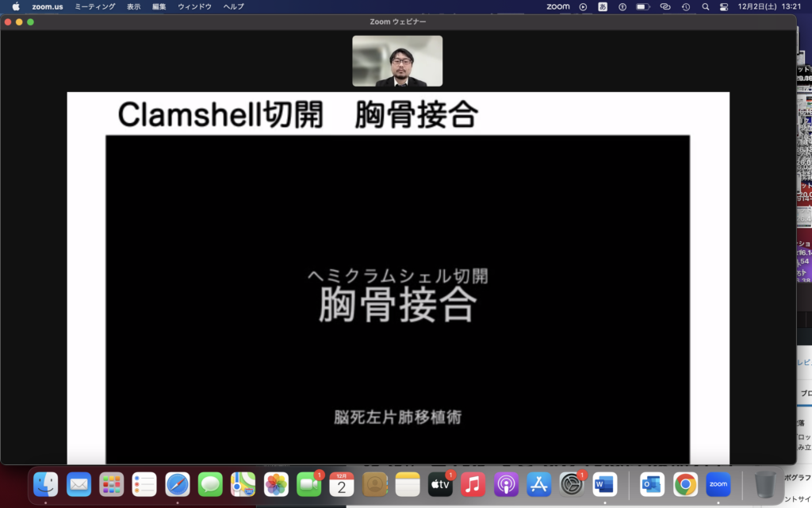Open Safari browser in the Dock

click(177, 484)
